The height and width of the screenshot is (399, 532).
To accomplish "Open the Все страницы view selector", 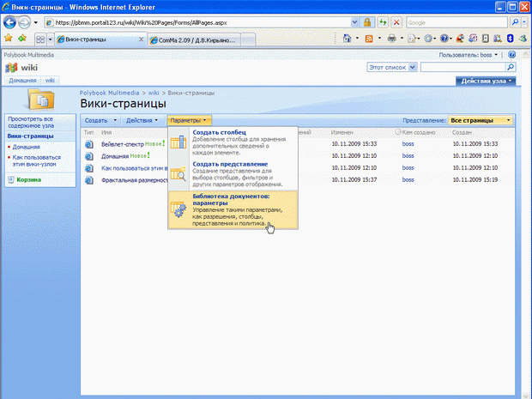I will (x=481, y=121).
